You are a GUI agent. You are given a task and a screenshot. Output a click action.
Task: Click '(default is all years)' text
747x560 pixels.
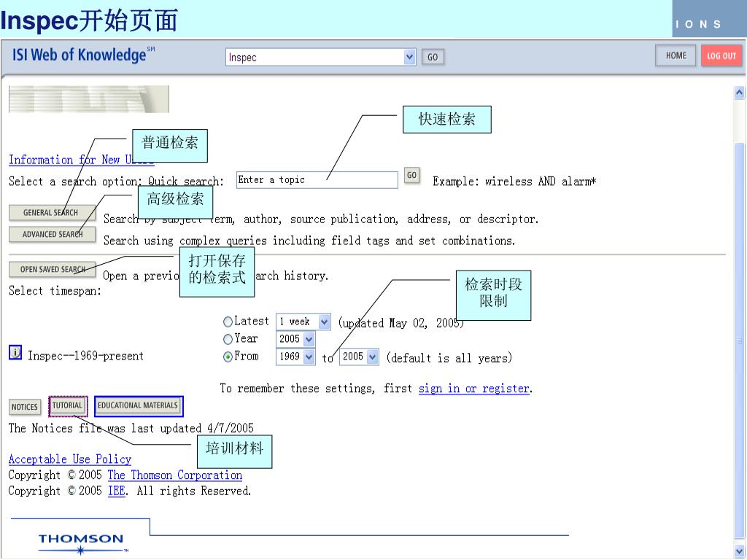[449, 357]
